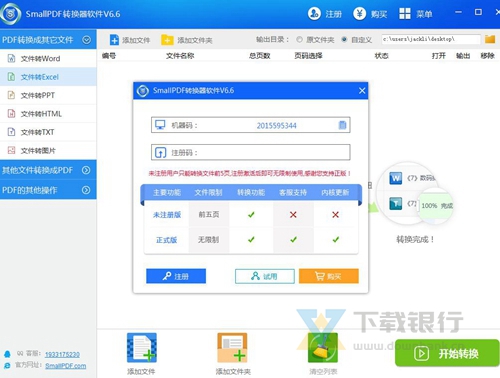The width and height of the screenshot is (500, 378).
Task: Click the 文件名称 column header
Action: pyautogui.click(x=180, y=56)
